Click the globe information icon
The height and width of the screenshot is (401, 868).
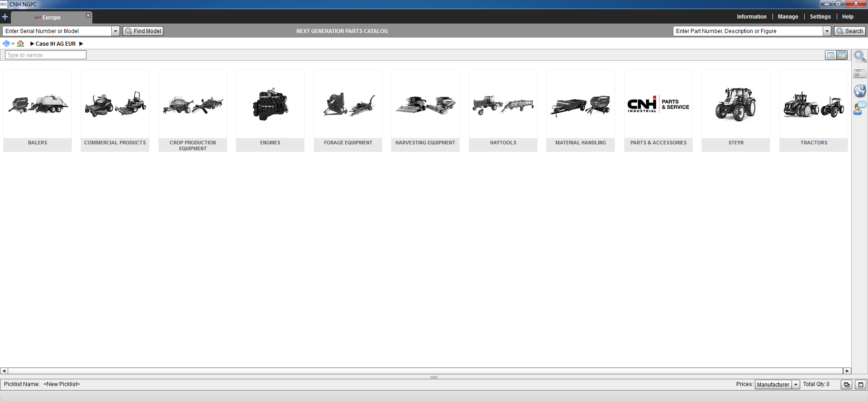pyautogui.click(x=859, y=91)
